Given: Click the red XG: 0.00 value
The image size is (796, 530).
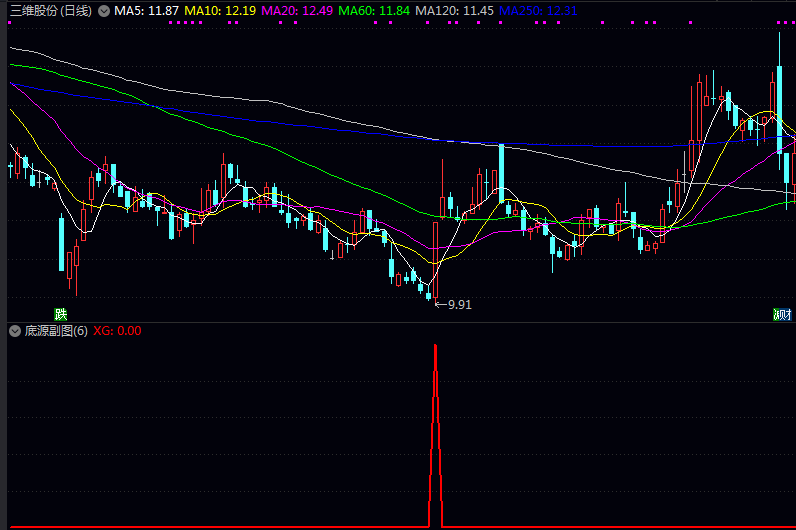Looking at the screenshot, I should pos(117,331).
